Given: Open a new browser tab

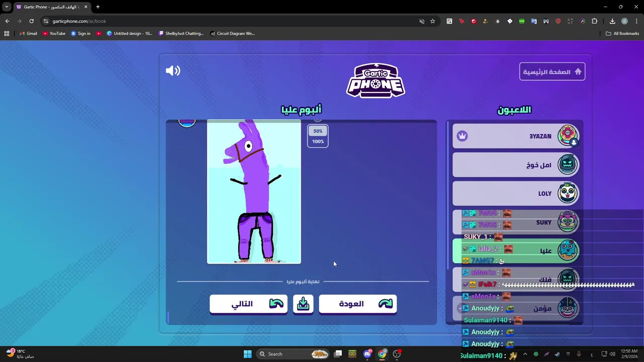Looking at the screenshot, I should (98, 7).
